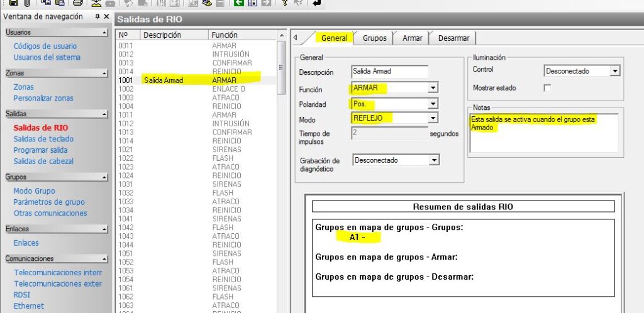This screenshot has height=313, width=644.
Task: Collapse the Salidas section
Action: 104,114
